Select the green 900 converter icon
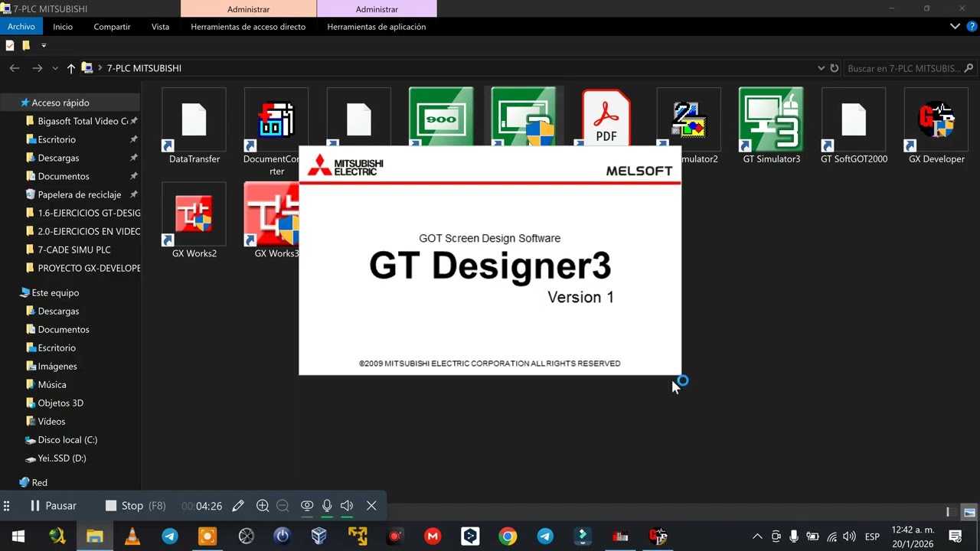 pyautogui.click(x=441, y=116)
